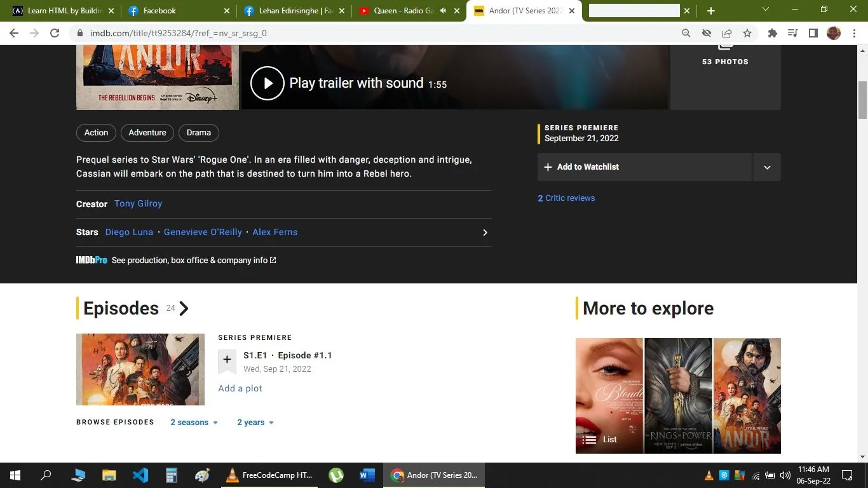This screenshot has height=488, width=868.
Task: Select the Adventure genre chip
Action: pos(147,133)
